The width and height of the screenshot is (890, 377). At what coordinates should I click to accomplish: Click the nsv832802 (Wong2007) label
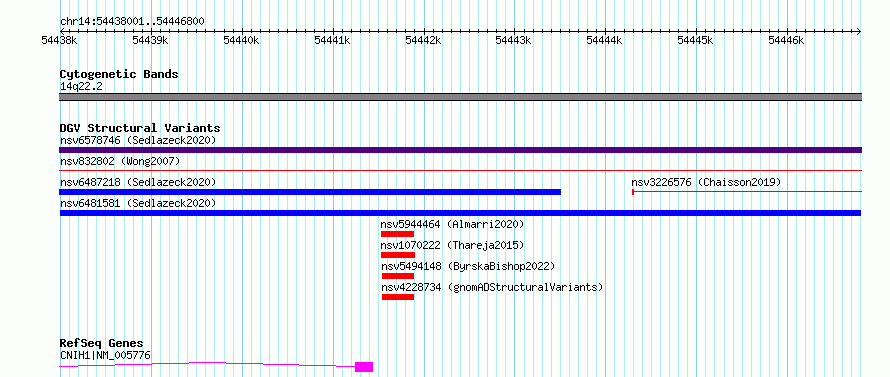pyautogui.click(x=120, y=161)
